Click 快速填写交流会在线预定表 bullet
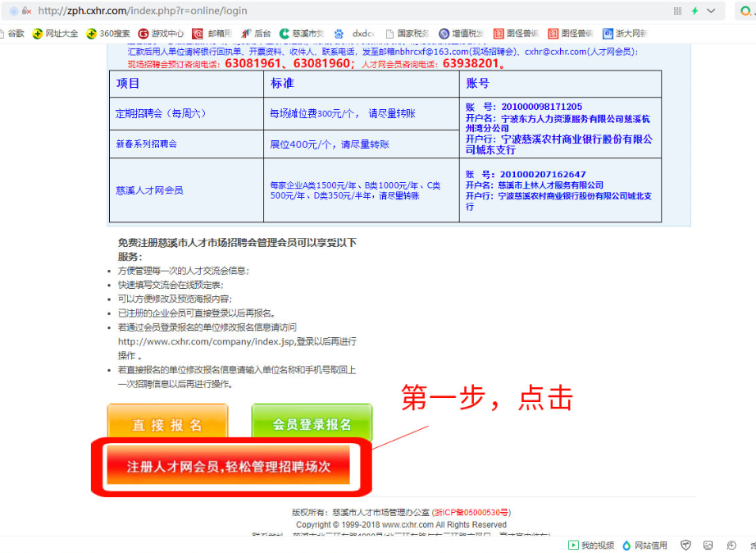 171,285
